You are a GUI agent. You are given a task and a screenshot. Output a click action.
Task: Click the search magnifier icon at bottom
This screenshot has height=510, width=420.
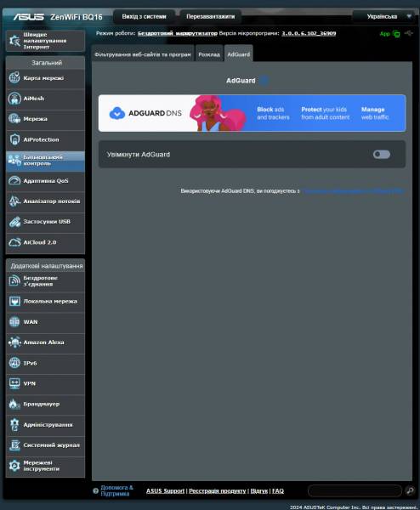(411, 490)
